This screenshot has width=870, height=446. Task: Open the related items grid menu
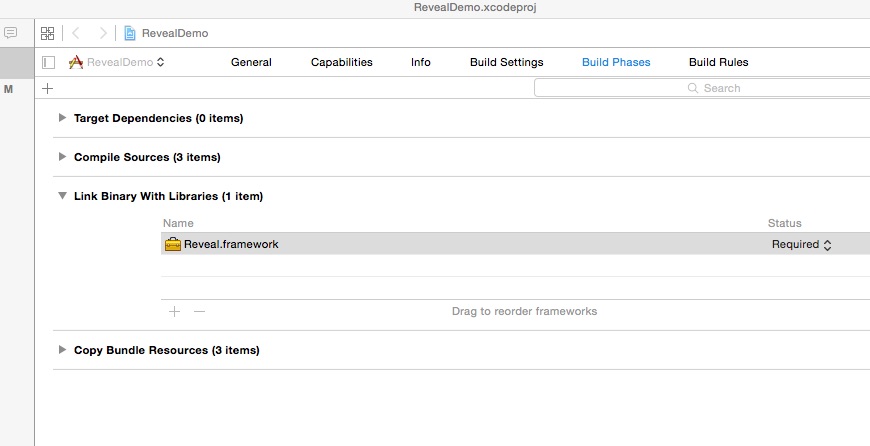click(48, 33)
